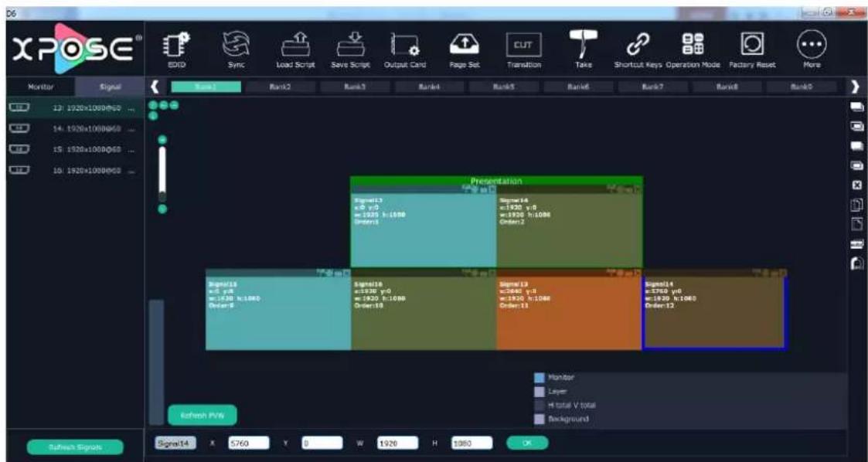Switch to the Bank5 tab
This screenshot has height=462, width=868.
(504, 87)
